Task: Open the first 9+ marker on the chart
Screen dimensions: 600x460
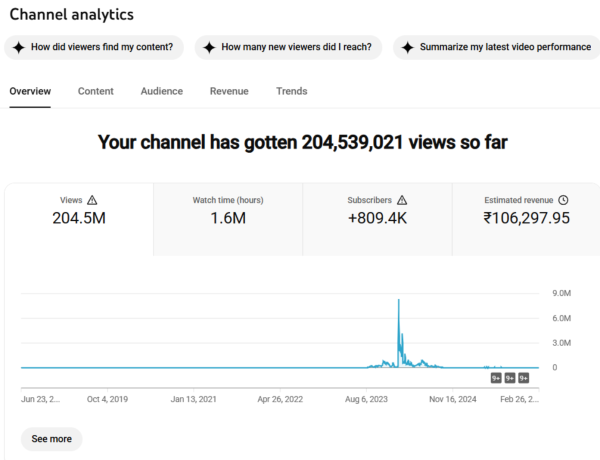Action: tap(496, 378)
